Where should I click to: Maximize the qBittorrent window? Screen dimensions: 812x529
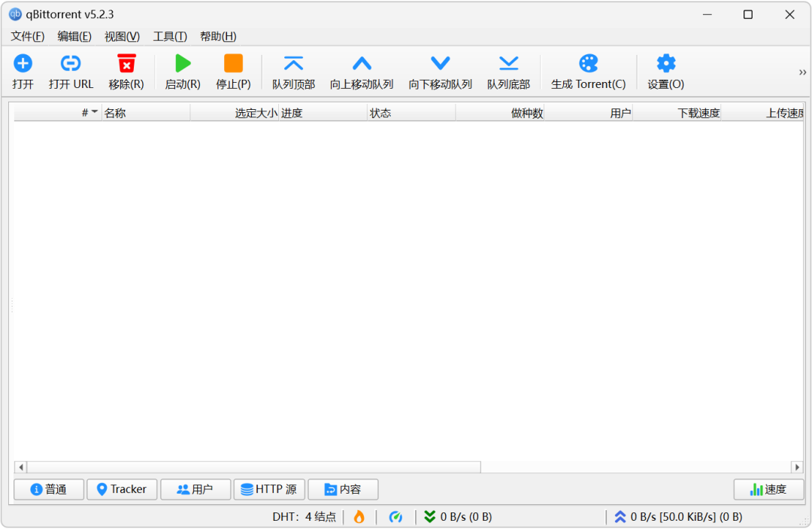[748, 14]
